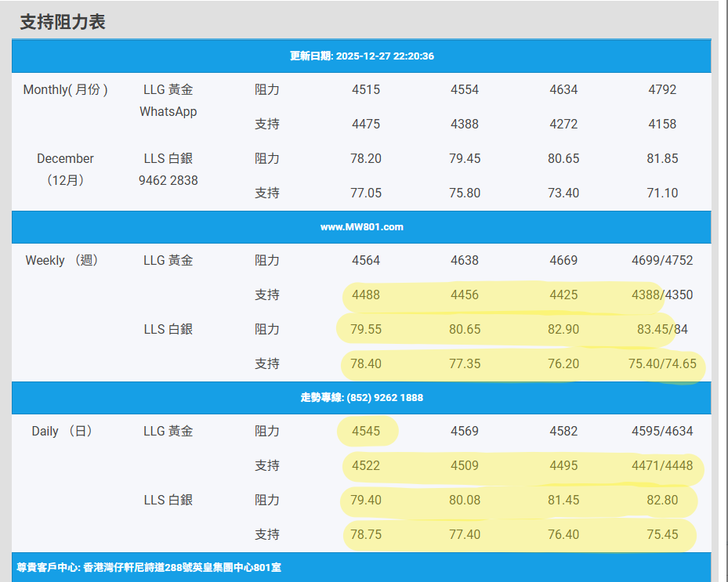Click the 更新日期 update timestamp bar
This screenshot has height=582, width=728.
pyautogui.click(x=361, y=56)
